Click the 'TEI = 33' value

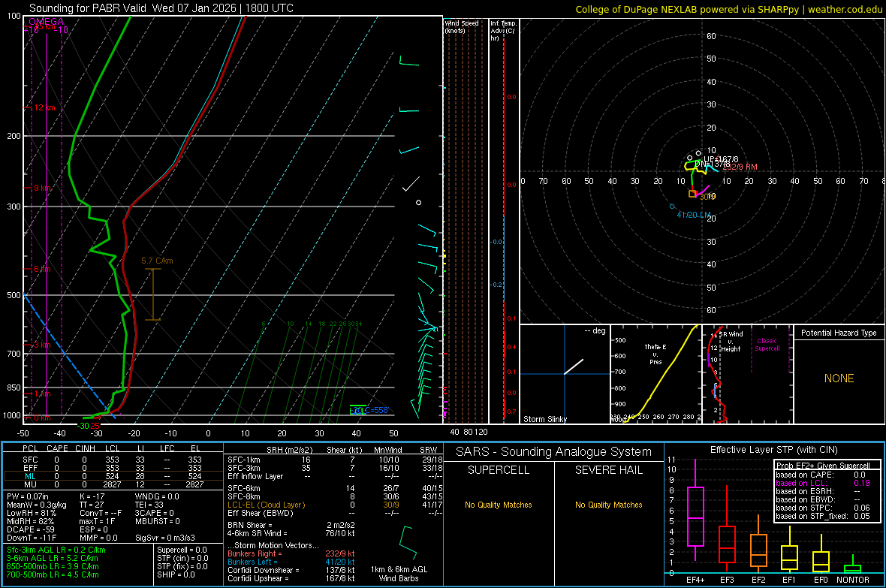coord(149,505)
